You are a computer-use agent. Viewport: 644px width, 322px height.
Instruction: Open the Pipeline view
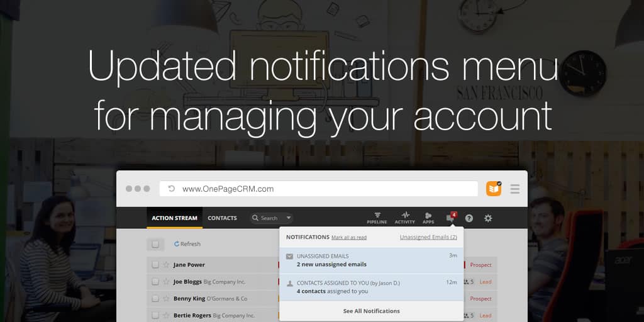[377, 218]
